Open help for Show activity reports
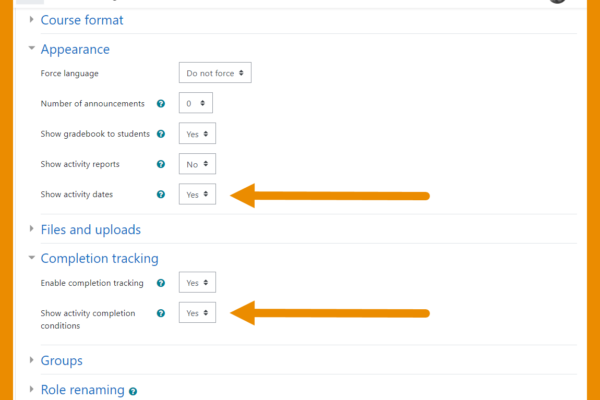The height and width of the screenshot is (400, 600). coord(161,164)
